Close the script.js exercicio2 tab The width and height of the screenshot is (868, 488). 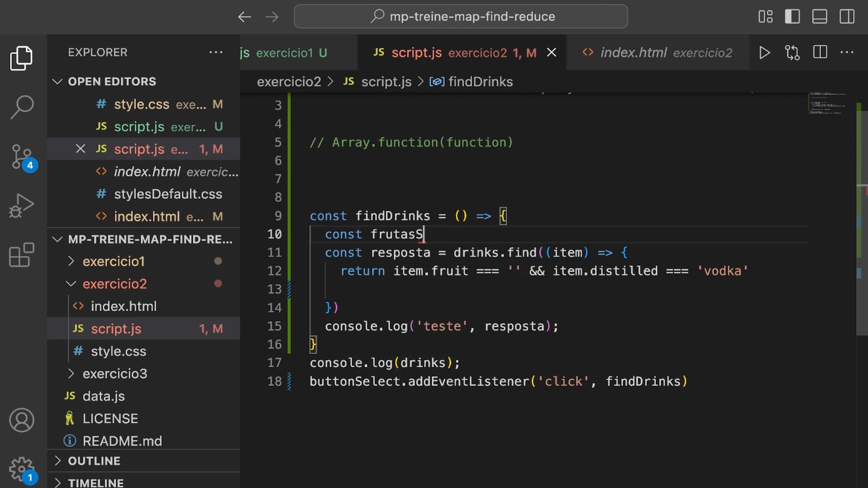(x=552, y=53)
